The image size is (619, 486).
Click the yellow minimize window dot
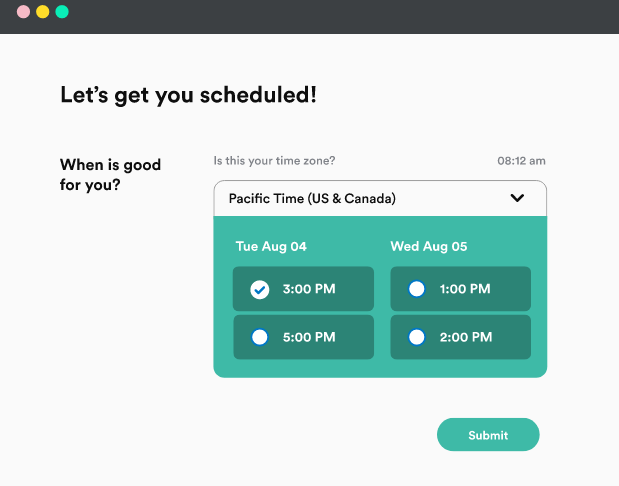[x=42, y=12]
